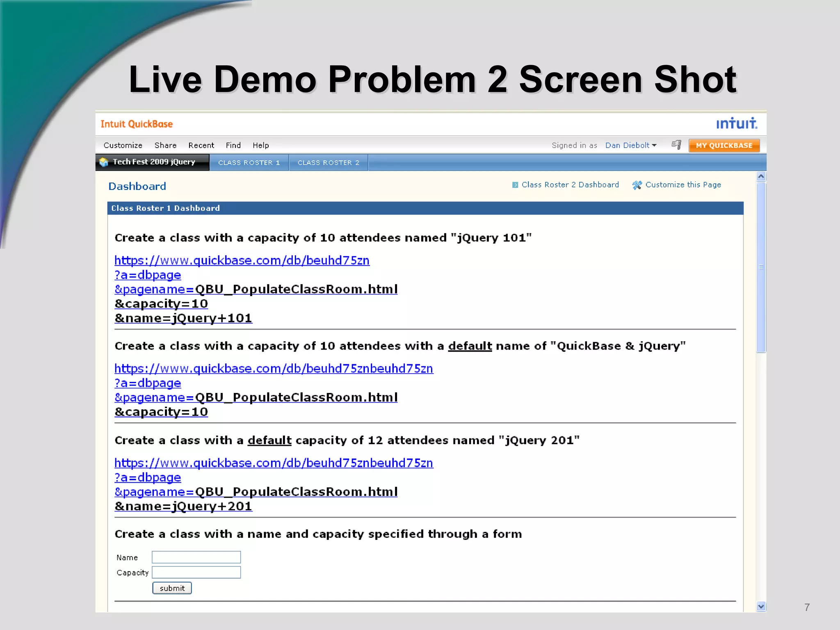Click the Dashboard page heading
The height and width of the screenshot is (630, 840).
coord(137,186)
